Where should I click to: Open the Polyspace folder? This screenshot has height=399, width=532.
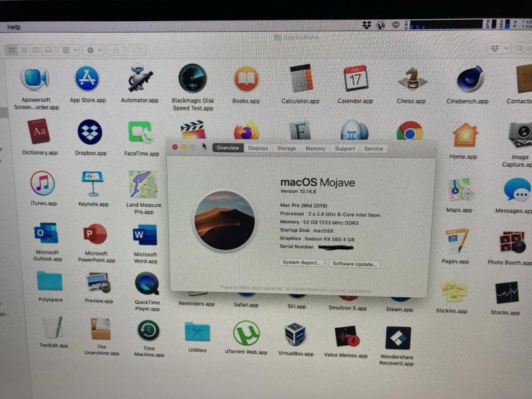49,281
